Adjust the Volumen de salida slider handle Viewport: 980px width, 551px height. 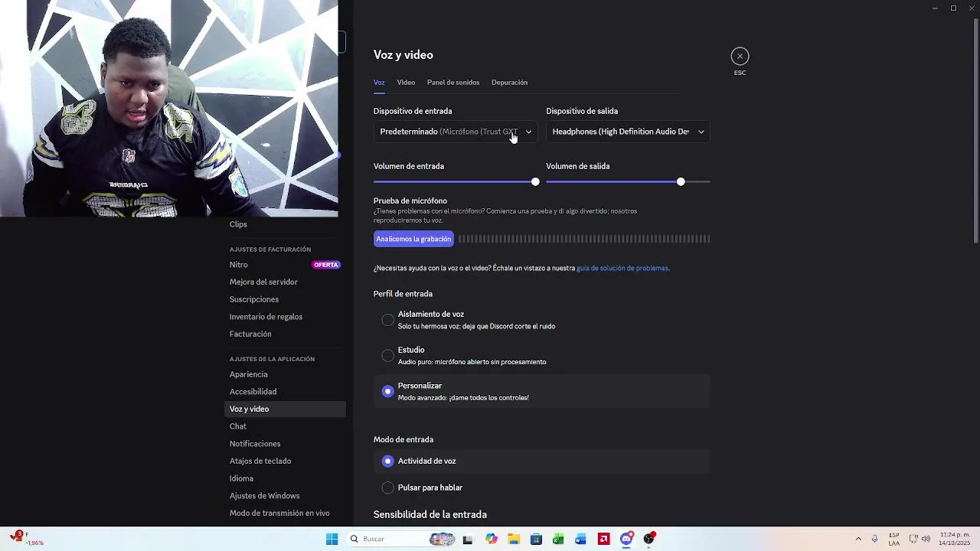[681, 181]
